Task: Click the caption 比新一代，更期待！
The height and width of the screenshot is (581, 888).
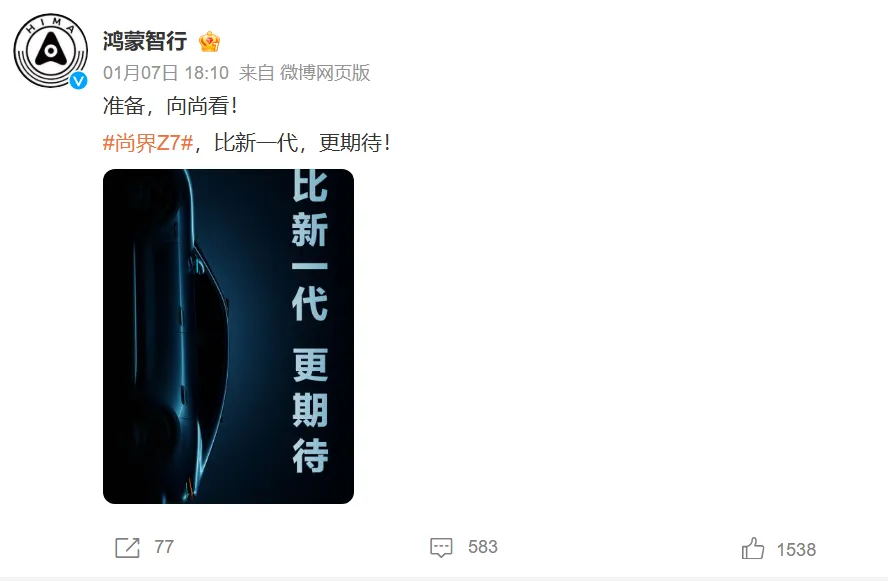Action: coord(303,143)
